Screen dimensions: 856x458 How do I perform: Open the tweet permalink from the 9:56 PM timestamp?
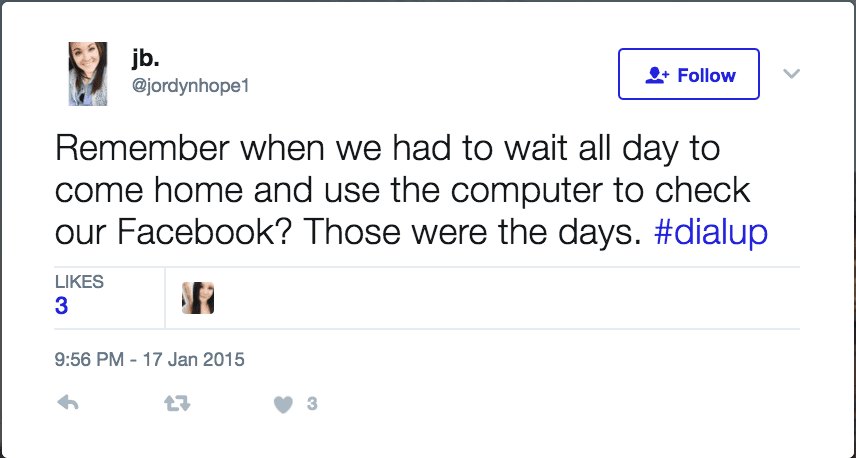coord(89,360)
